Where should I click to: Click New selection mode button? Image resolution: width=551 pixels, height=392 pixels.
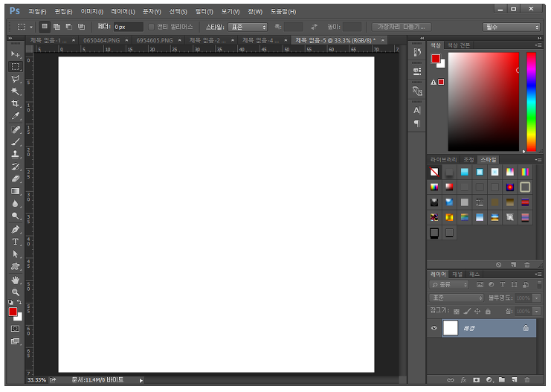pyautogui.click(x=45, y=26)
